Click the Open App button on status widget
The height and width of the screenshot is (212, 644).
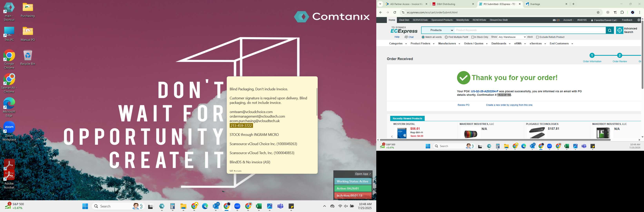pos(363,174)
